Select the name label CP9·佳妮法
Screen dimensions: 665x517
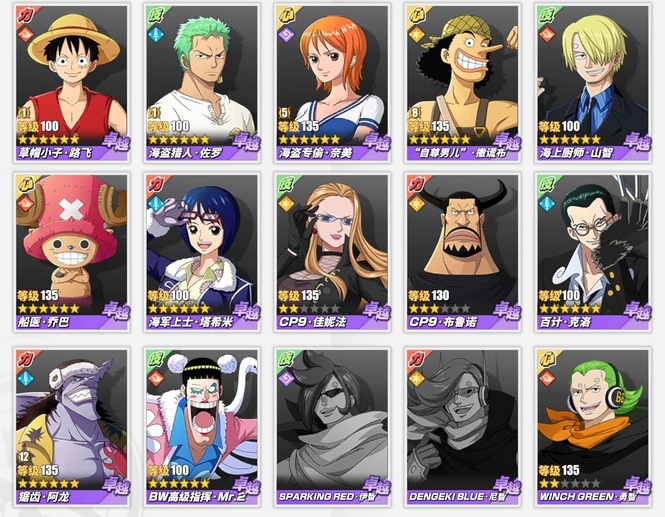[x=313, y=322]
